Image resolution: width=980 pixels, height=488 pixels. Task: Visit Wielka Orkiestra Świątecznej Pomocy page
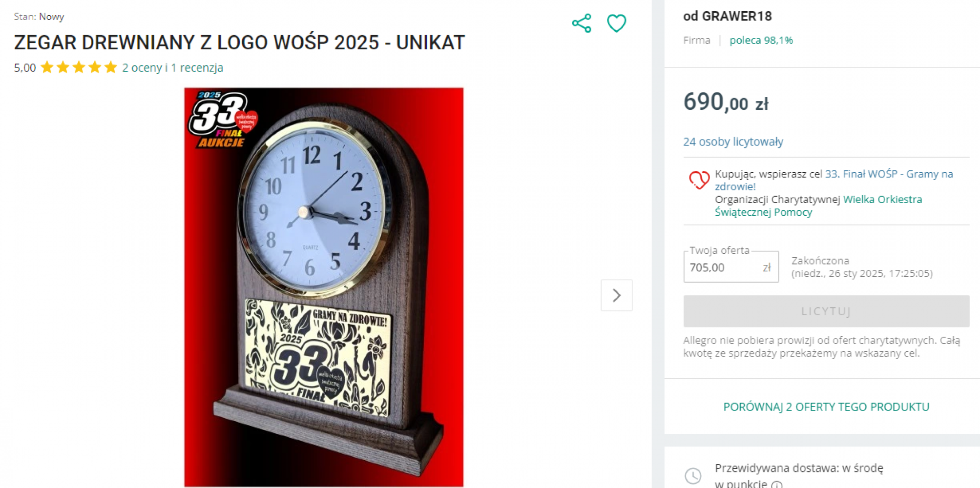818,205
